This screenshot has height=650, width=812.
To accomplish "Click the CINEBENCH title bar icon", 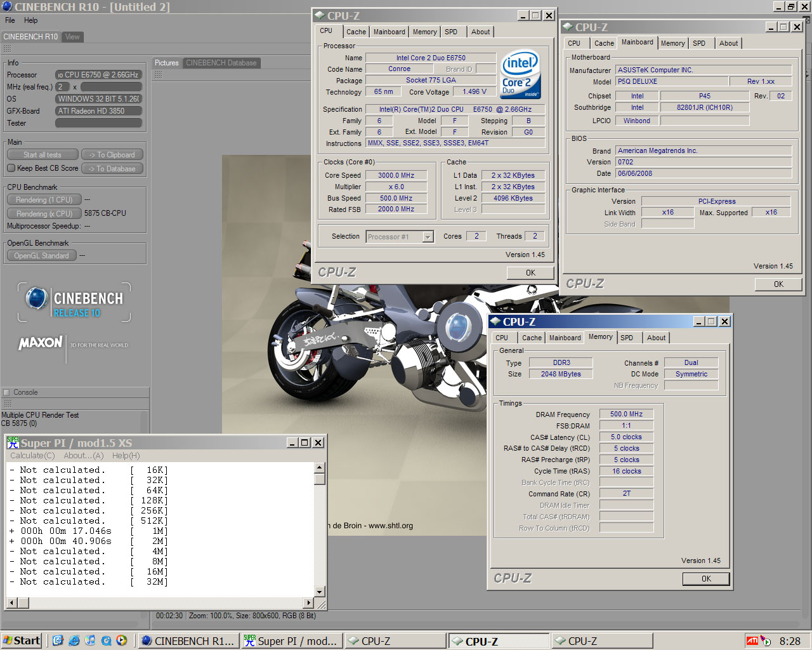I will point(7,6).
